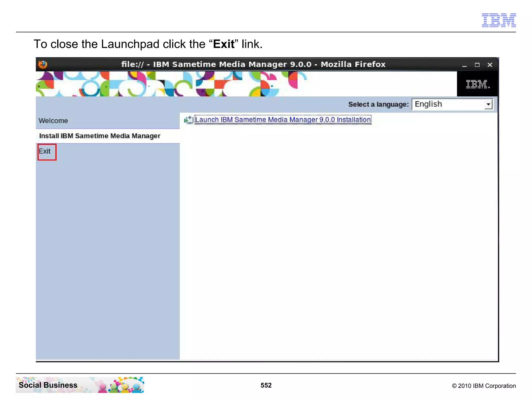Open the language dropdown showing English
This screenshot has height=399, width=532.
pos(453,104)
